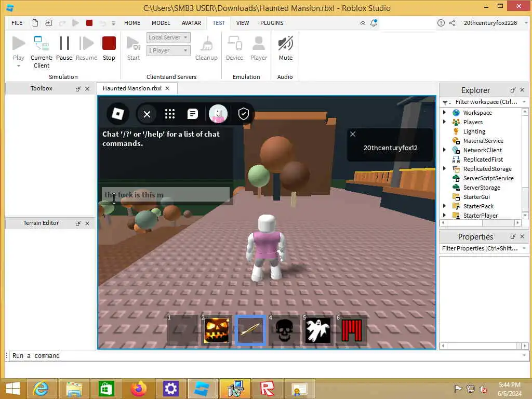Open the Device emulation tool

coord(234,48)
